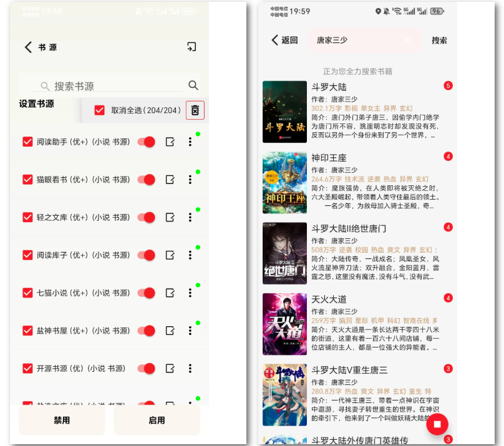Uncheck the 阅读助手 source checkbox
This screenshot has height=446, width=504.
pos(27,142)
